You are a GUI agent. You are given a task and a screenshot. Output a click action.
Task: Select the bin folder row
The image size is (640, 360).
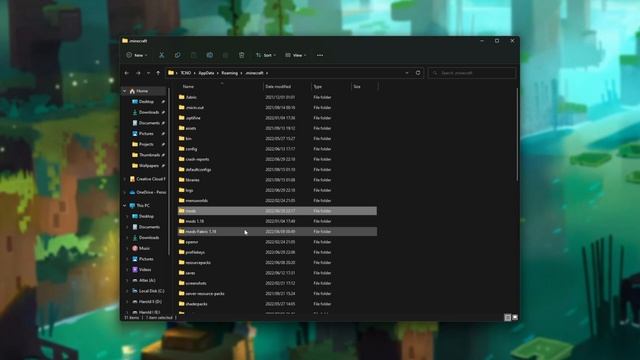[277, 138]
